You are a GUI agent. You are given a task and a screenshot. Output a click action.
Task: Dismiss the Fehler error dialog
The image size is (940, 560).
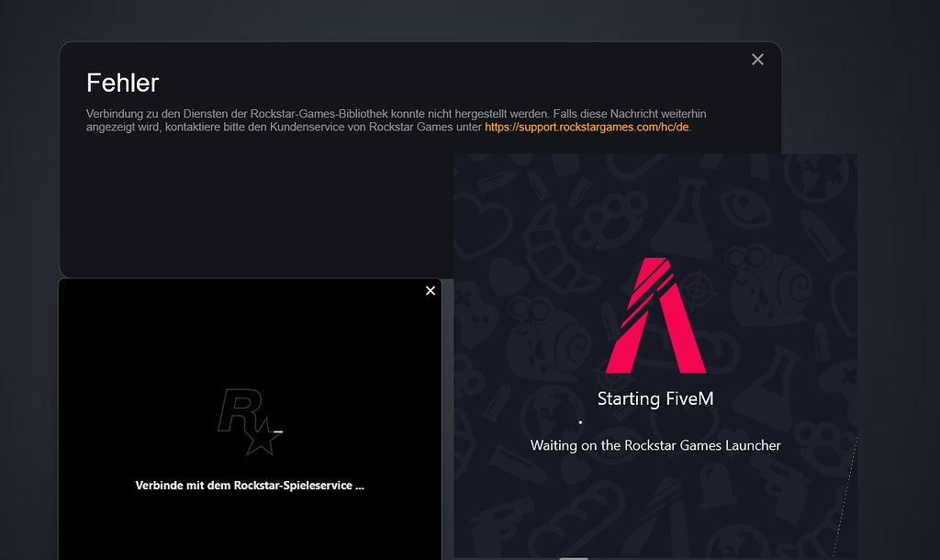point(757,59)
